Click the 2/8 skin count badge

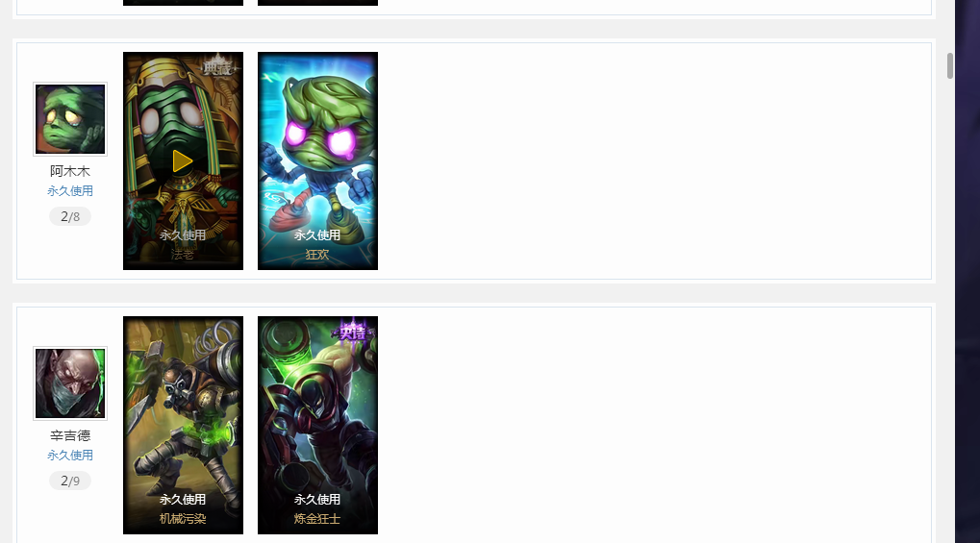70,217
